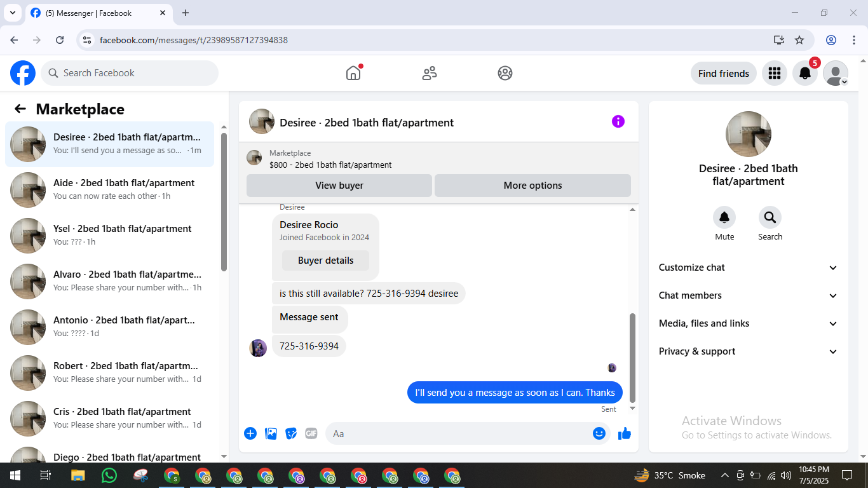Go to the Home feed icon
Screen dimensions: 868x488
coord(353,73)
